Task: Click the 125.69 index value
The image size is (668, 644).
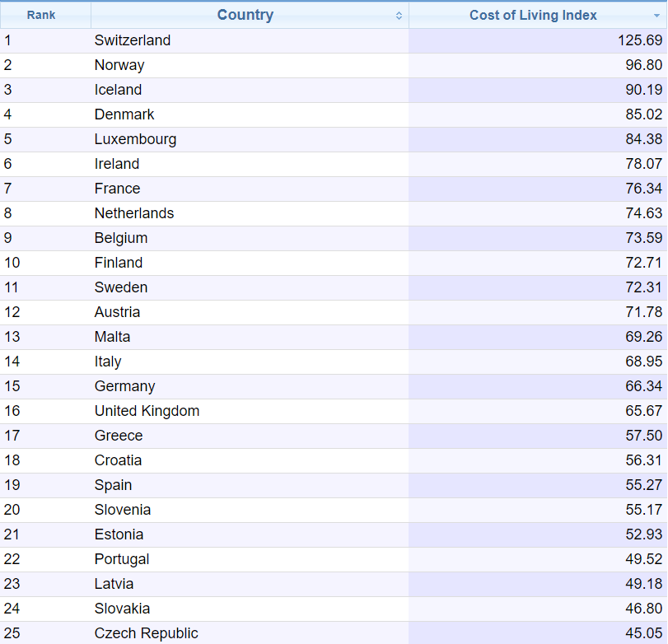Action: click(x=640, y=40)
